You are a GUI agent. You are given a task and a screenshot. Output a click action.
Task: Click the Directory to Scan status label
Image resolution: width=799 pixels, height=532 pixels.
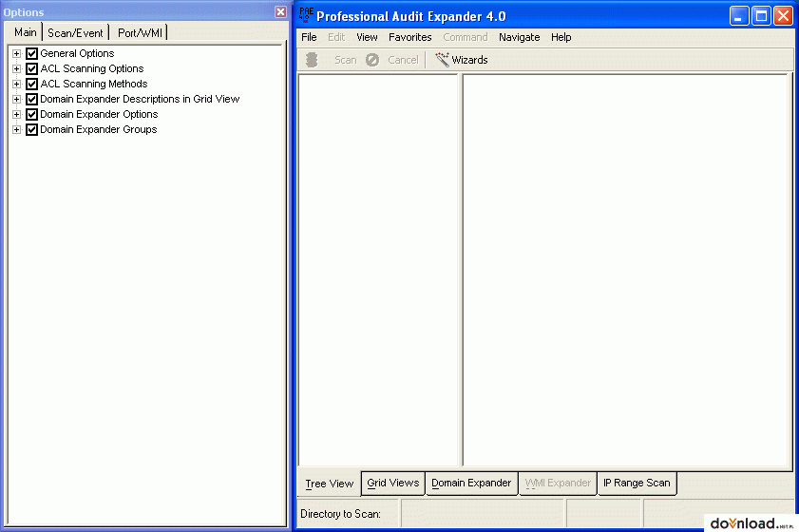coord(340,514)
